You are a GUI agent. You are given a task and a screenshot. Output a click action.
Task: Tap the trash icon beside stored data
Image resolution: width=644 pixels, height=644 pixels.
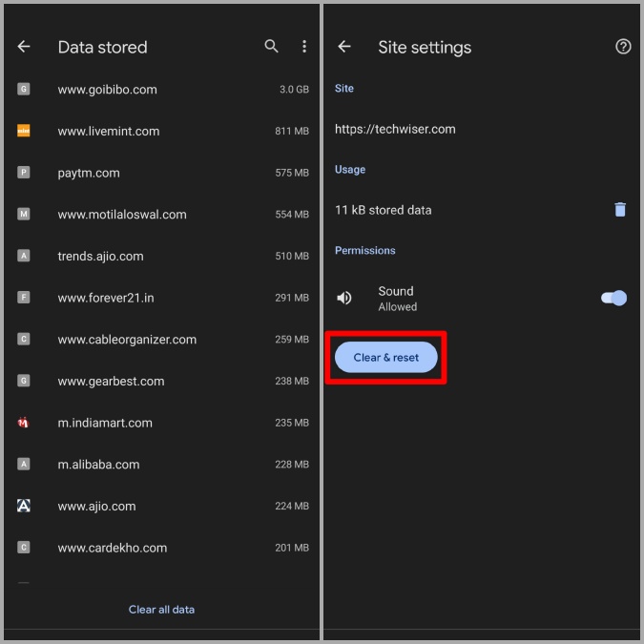pyautogui.click(x=620, y=210)
